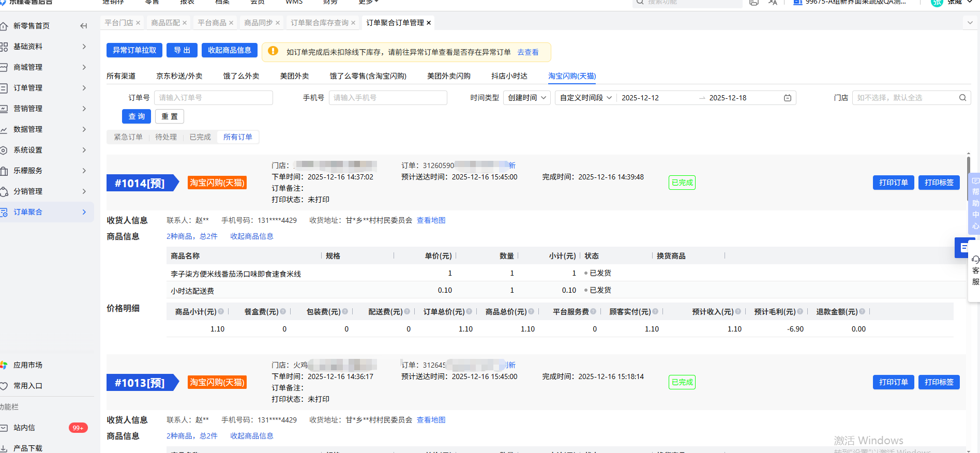
Task: Expand the tab list overflow chevron
Action: [x=970, y=23]
